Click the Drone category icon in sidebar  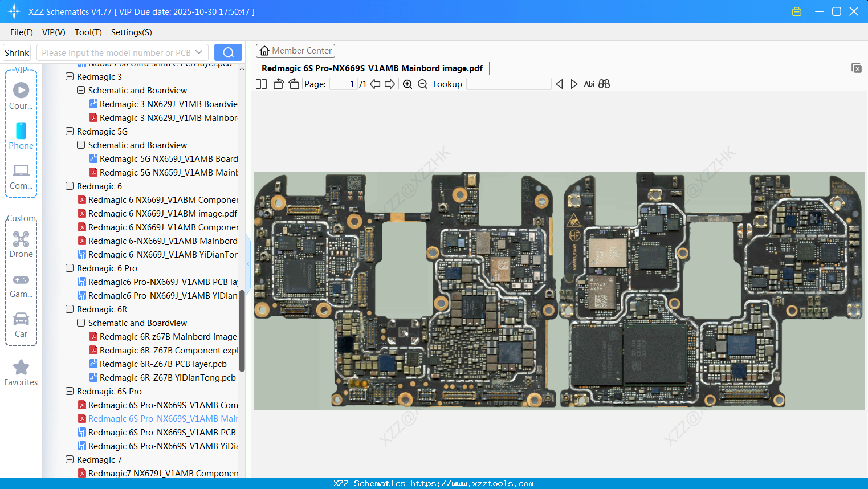[21, 239]
